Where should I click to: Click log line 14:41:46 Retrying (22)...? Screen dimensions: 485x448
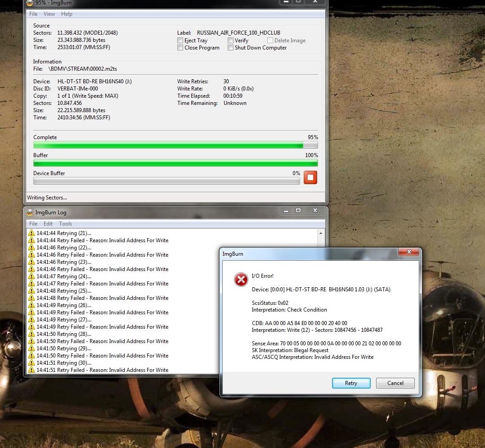pos(64,247)
